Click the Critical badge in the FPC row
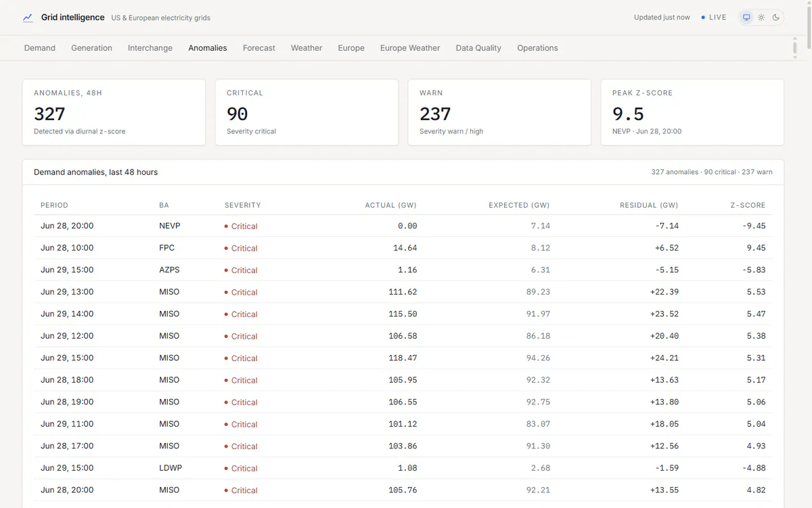The width and height of the screenshot is (812, 508). 241,249
